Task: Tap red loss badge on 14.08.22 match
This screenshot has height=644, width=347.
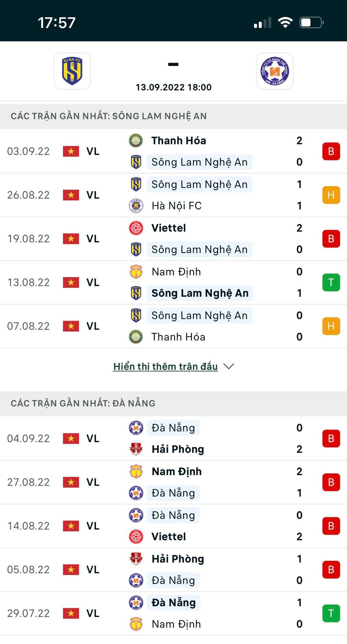Action: 331,526
